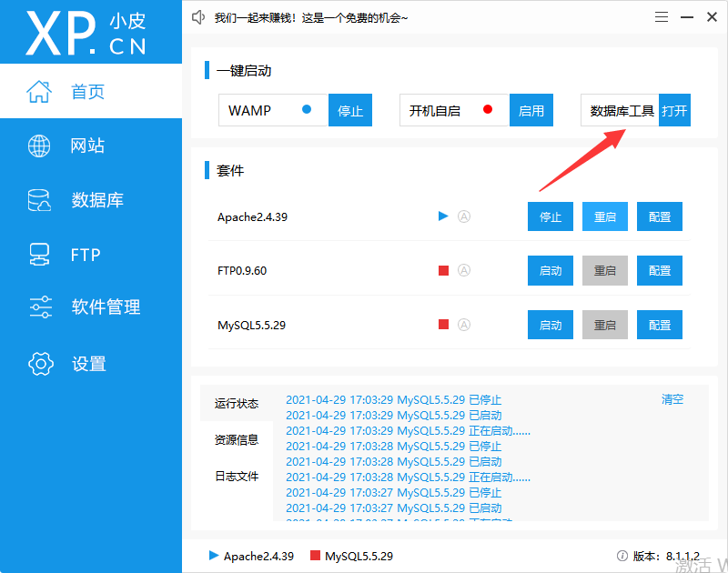Click Apache2.4.39 status bar play icon

[x=214, y=556]
